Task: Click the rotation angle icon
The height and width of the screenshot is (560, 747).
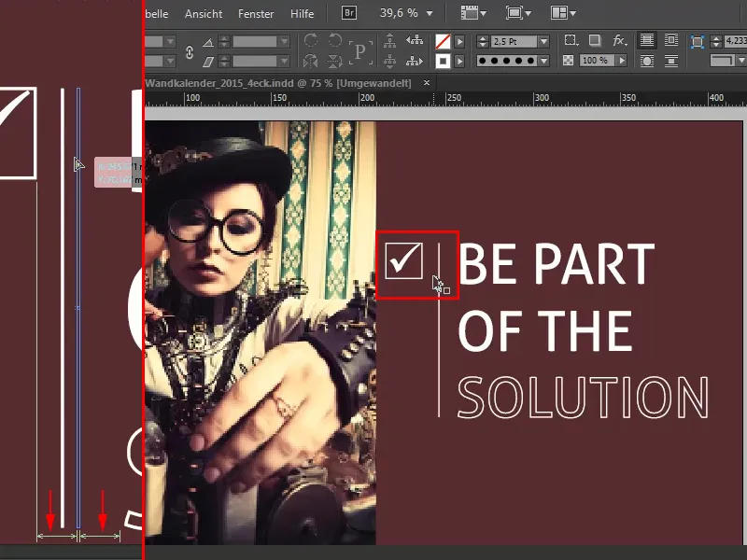Action: coord(208,42)
